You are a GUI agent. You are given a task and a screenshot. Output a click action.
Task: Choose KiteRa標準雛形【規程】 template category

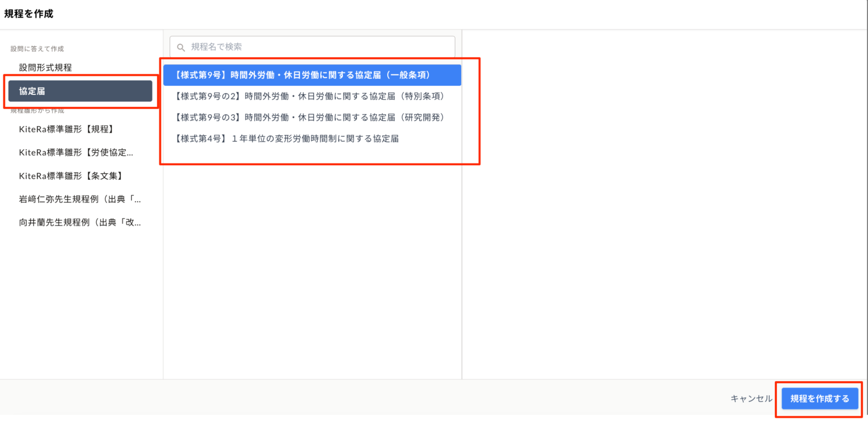[x=67, y=129]
